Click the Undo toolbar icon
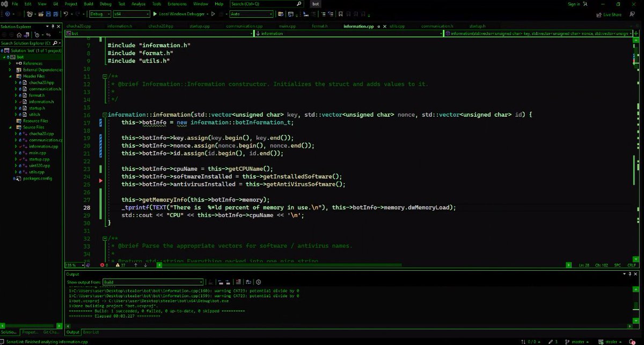The image size is (644, 345). point(66,13)
